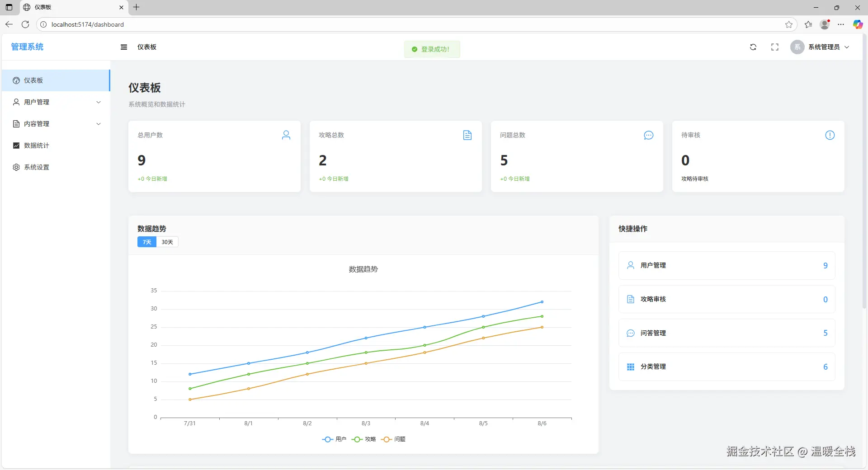Image resolution: width=868 pixels, height=470 pixels.
Task: Toggle the 用户 series in chart legend
Action: coord(334,439)
